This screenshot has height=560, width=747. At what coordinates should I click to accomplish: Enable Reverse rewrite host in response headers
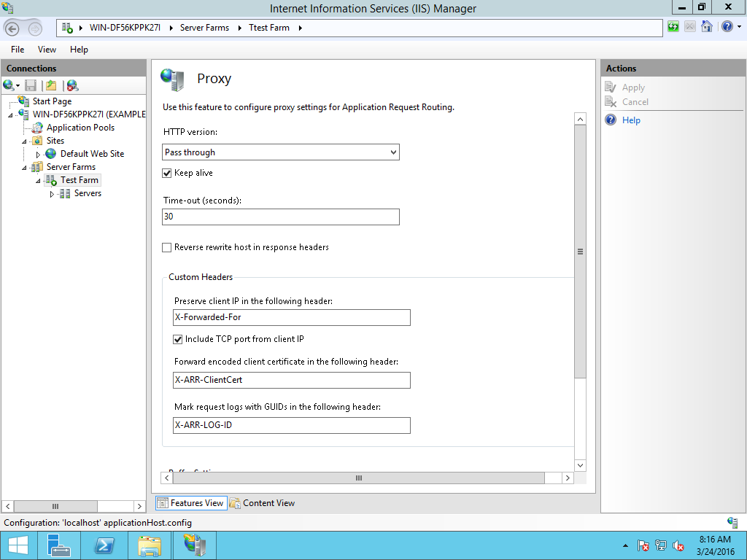[x=166, y=247]
